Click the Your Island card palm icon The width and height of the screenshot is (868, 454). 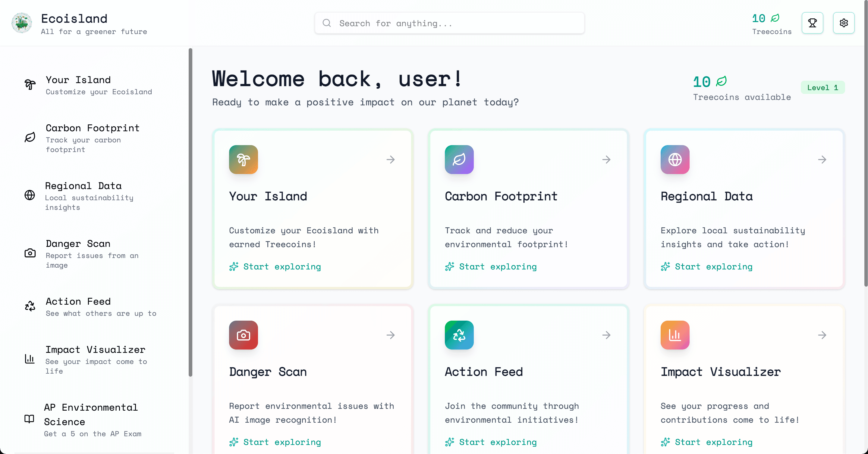pos(243,160)
